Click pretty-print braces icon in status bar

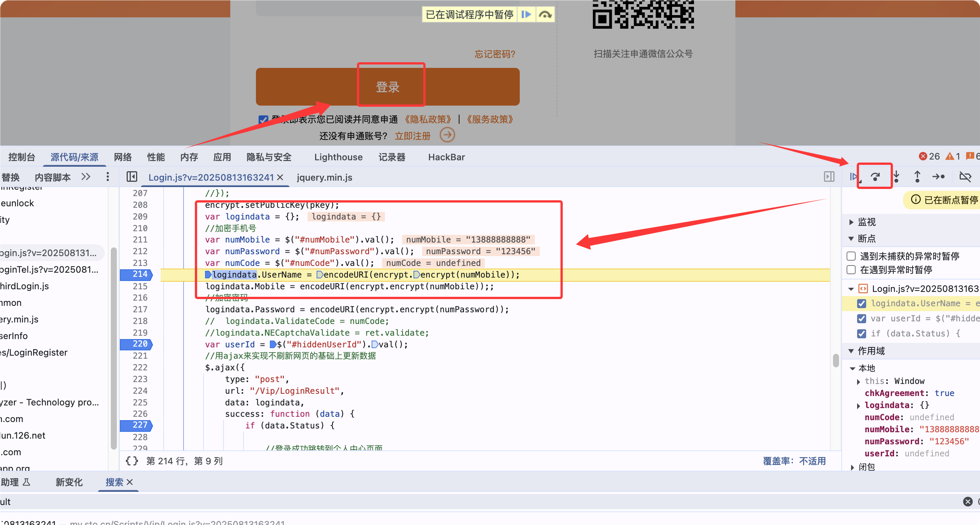[x=132, y=461]
